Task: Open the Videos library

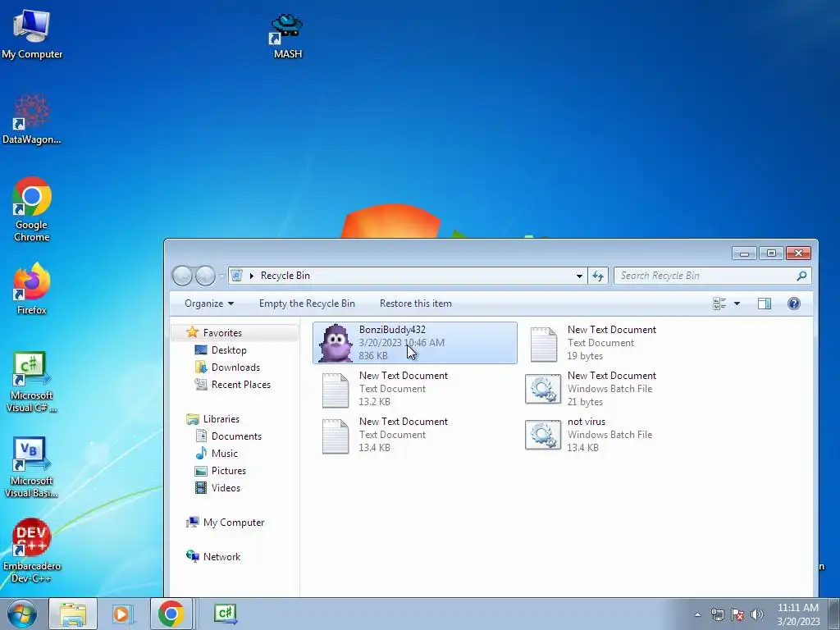Action: (226, 488)
